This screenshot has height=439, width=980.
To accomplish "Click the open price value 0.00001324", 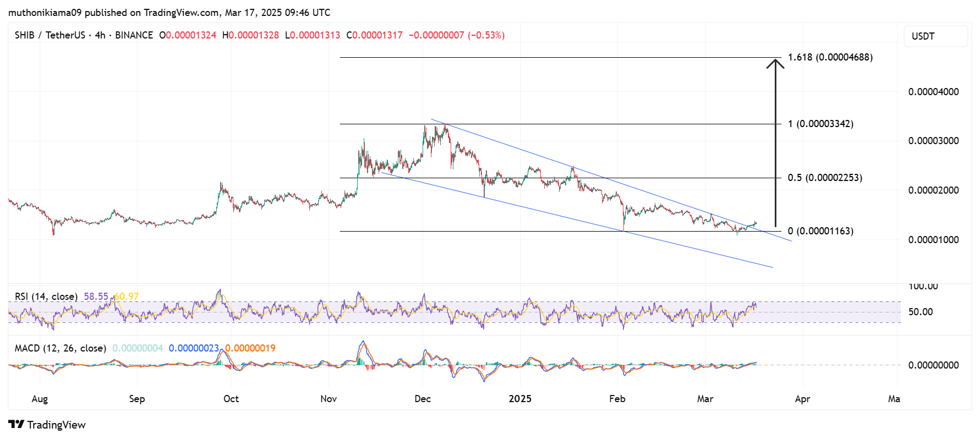I will [x=191, y=35].
